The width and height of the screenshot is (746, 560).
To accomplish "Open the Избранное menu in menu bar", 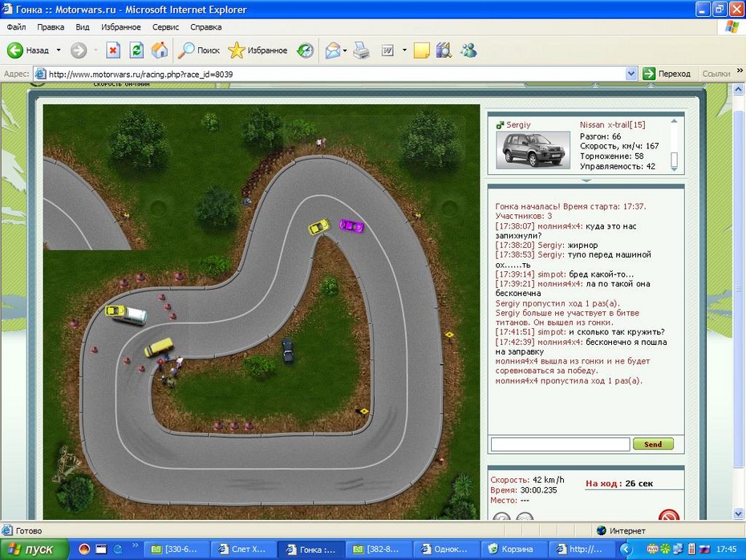I will click(x=121, y=27).
